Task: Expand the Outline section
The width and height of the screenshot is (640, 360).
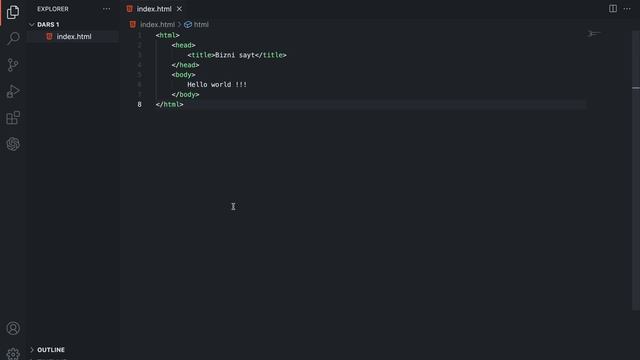Action: point(51,350)
